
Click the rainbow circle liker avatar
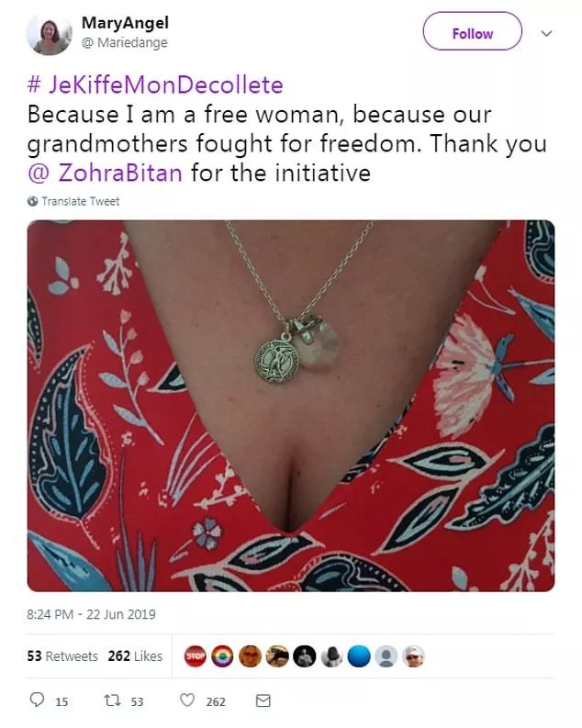pos(222,656)
